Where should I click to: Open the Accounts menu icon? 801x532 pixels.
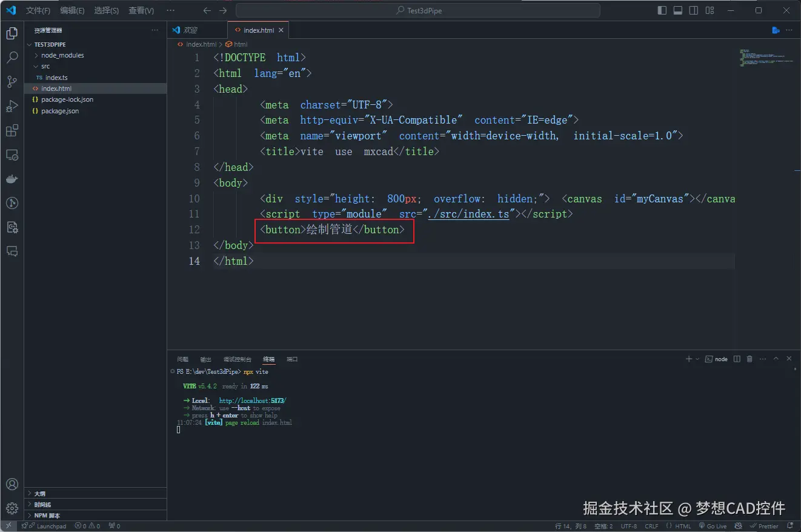[12, 484]
